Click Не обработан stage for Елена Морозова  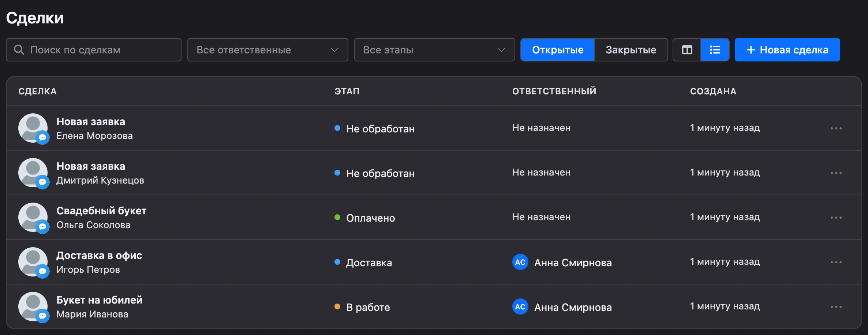(x=380, y=129)
